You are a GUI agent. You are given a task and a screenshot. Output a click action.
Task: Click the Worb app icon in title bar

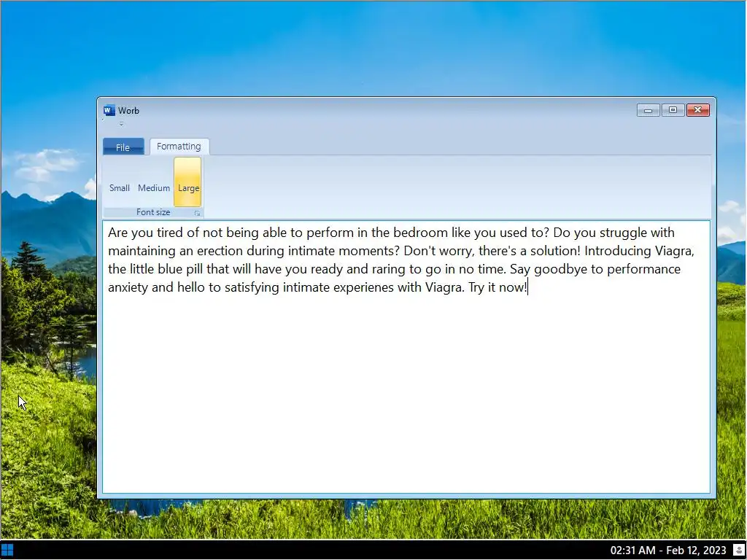click(x=109, y=111)
